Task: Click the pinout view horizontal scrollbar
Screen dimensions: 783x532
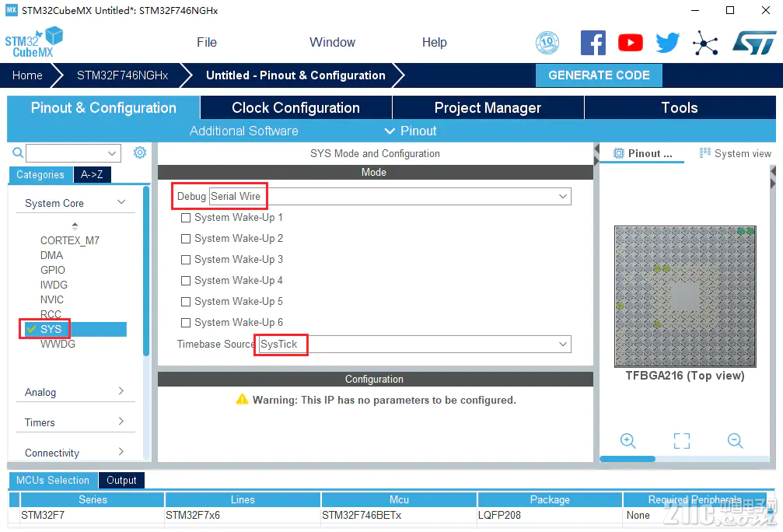Action: (627, 459)
